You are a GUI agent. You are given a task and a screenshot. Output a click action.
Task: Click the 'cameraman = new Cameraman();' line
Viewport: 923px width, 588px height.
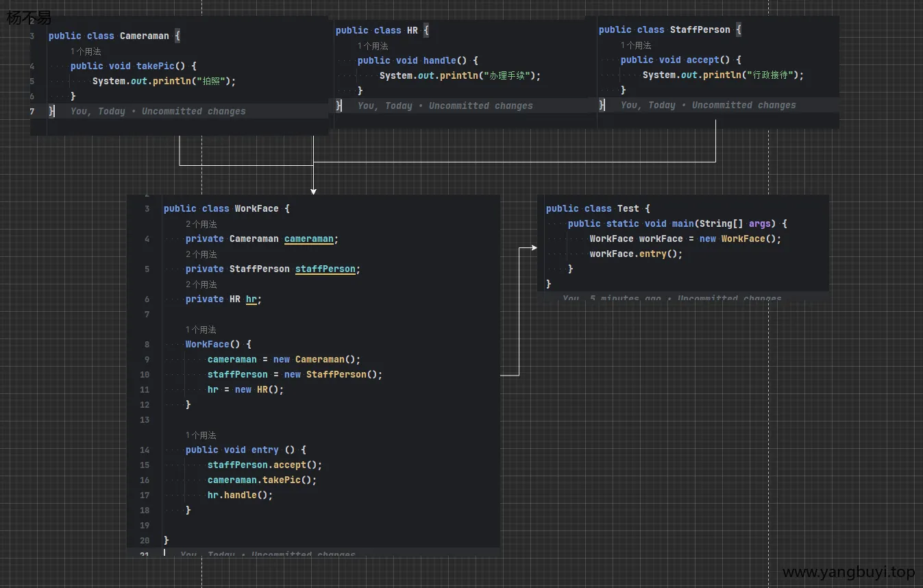pos(284,359)
